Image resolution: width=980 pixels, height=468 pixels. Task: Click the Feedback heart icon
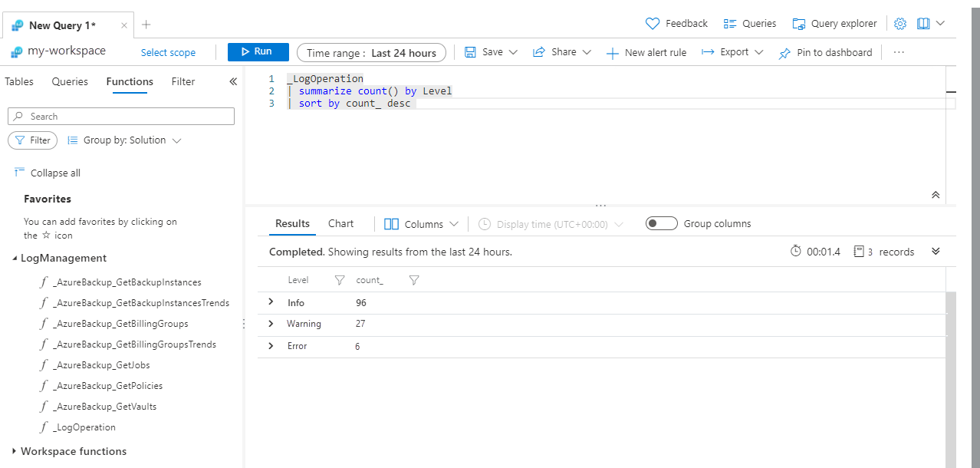(x=653, y=24)
